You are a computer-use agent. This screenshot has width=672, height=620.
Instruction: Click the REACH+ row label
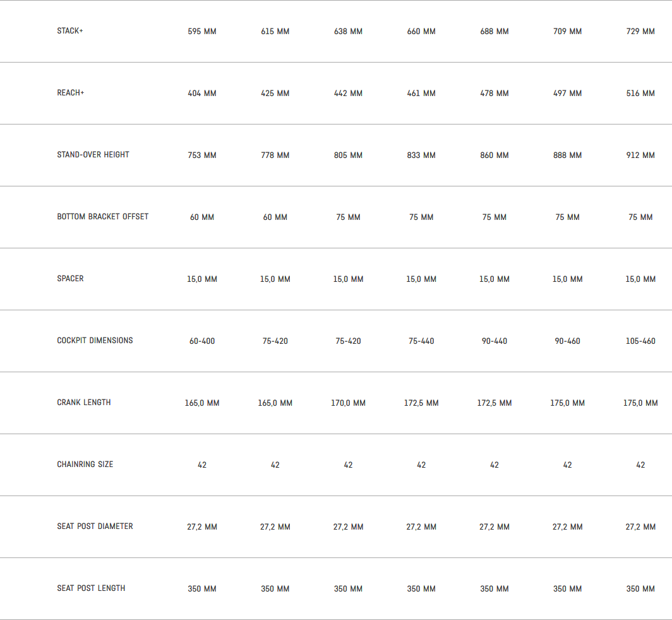point(71,93)
